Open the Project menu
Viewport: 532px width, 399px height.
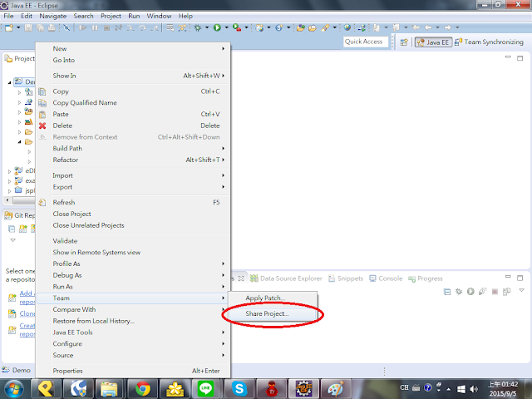click(111, 16)
